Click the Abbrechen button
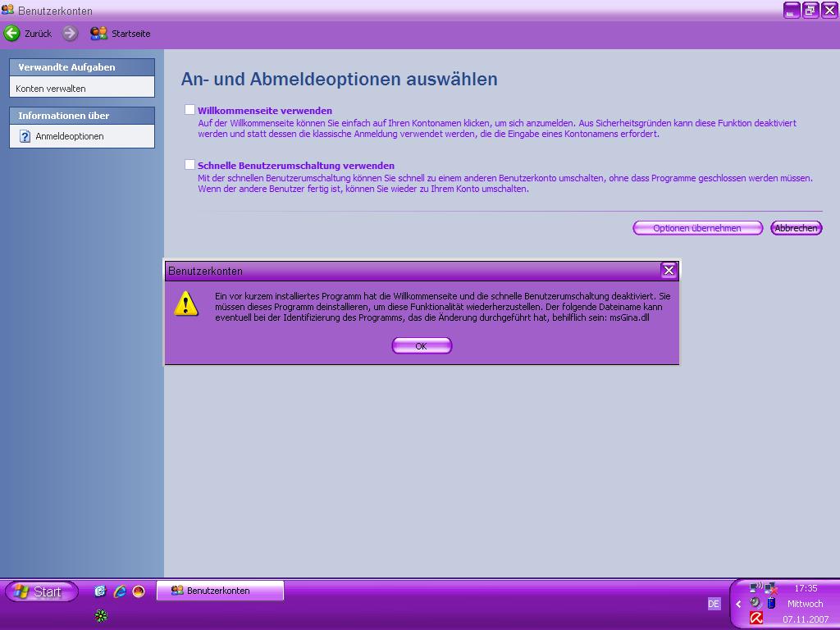This screenshot has height=630, width=840. pos(796,228)
